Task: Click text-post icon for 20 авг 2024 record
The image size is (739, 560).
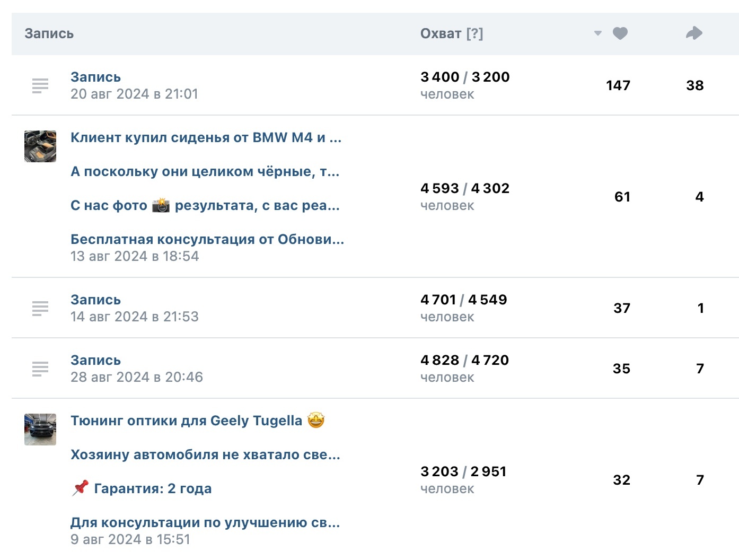Action: click(40, 85)
